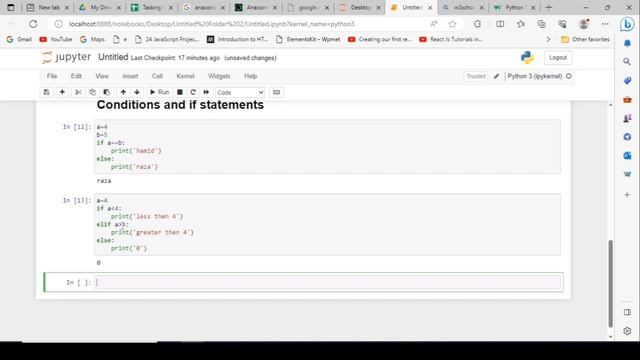This screenshot has width=640, height=360.
Task: Open the View menu
Action: 102,76
